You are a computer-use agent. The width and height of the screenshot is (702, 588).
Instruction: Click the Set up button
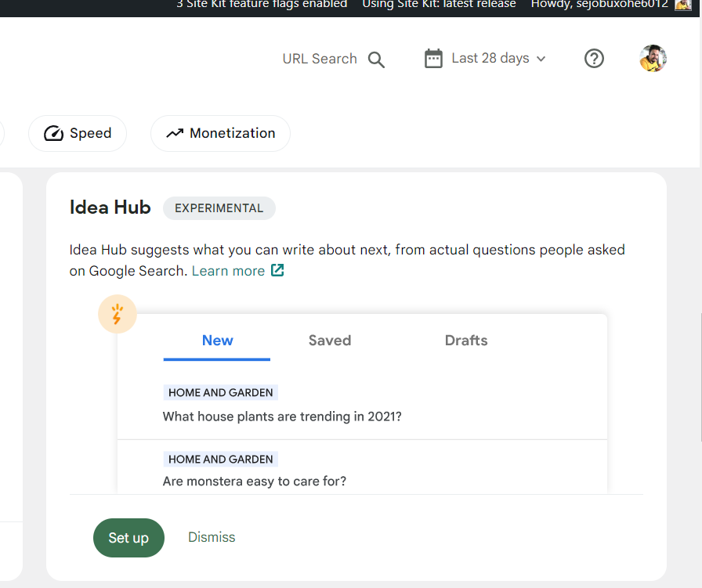(x=128, y=537)
